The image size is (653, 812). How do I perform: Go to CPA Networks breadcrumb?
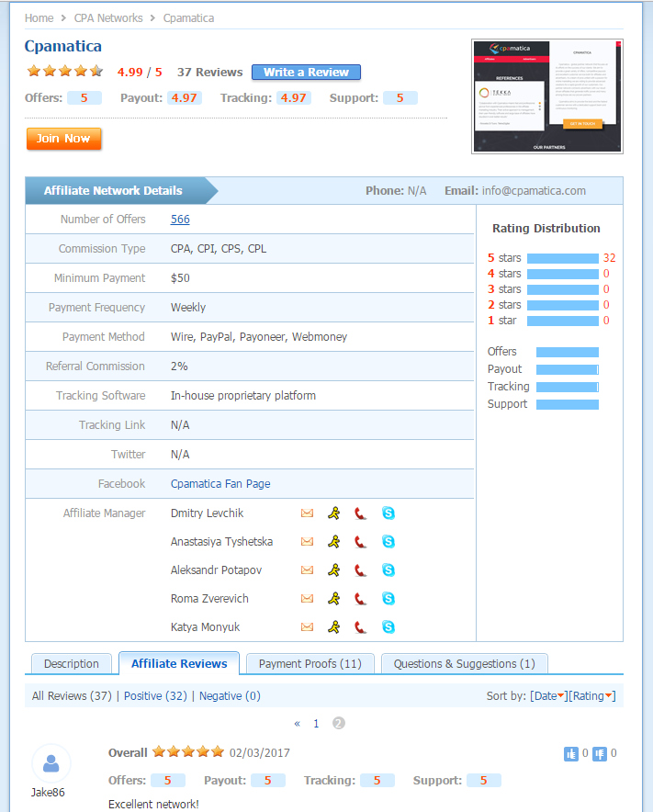click(108, 18)
